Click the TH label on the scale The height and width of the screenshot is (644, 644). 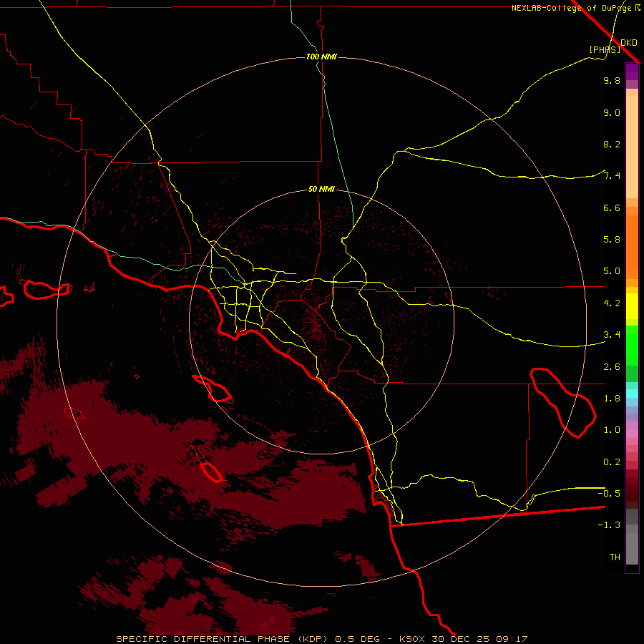click(x=615, y=557)
